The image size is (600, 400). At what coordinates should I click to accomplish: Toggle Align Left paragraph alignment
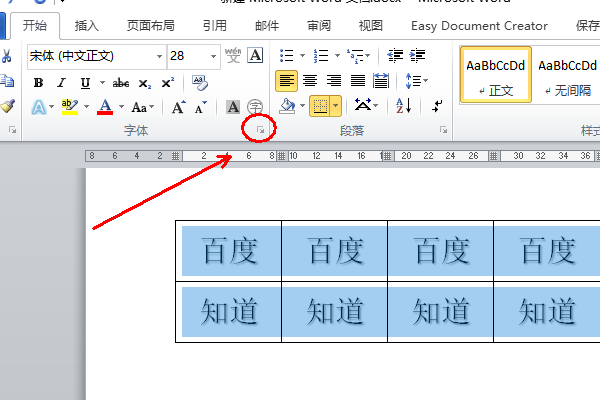point(286,81)
